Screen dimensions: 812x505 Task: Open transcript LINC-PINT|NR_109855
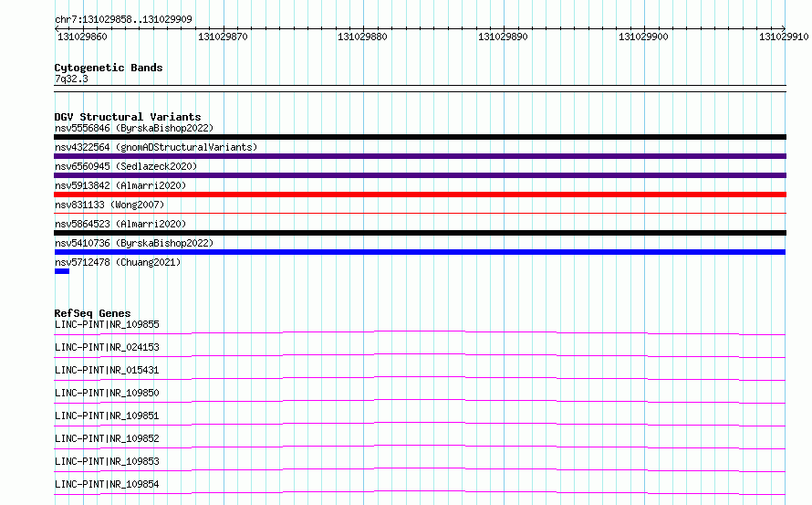(x=107, y=324)
